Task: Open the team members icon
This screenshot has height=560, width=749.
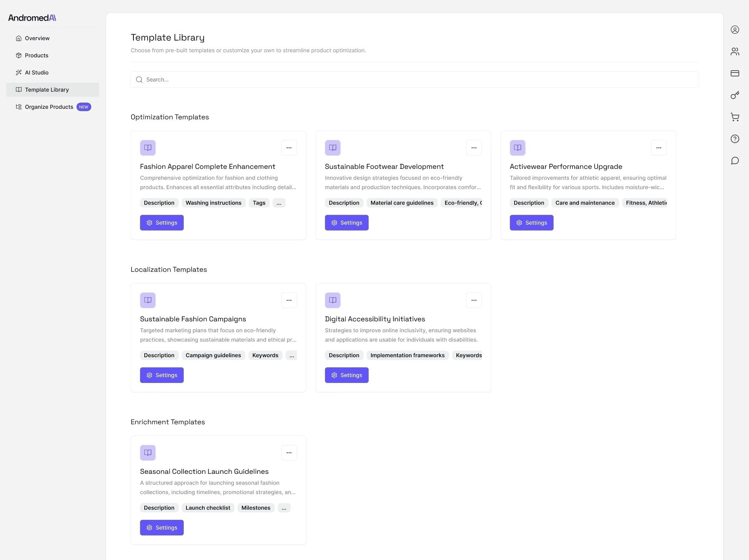Action: click(x=735, y=51)
